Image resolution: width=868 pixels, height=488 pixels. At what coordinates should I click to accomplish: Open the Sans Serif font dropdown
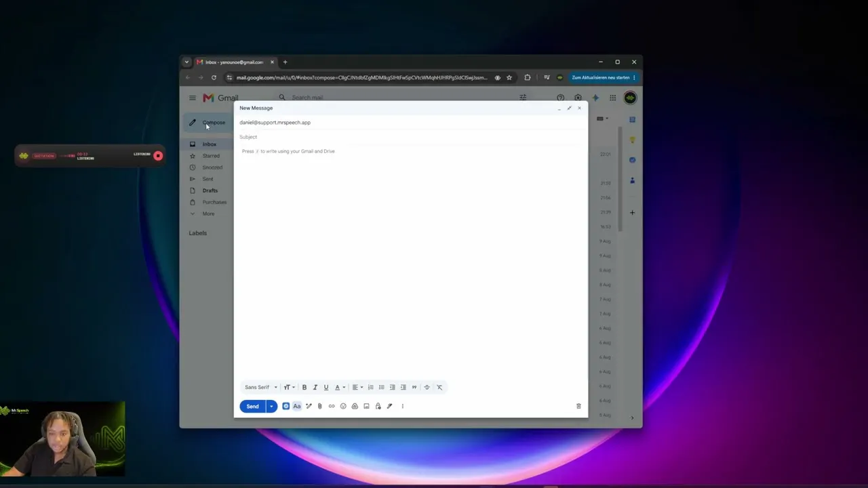pos(261,387)
